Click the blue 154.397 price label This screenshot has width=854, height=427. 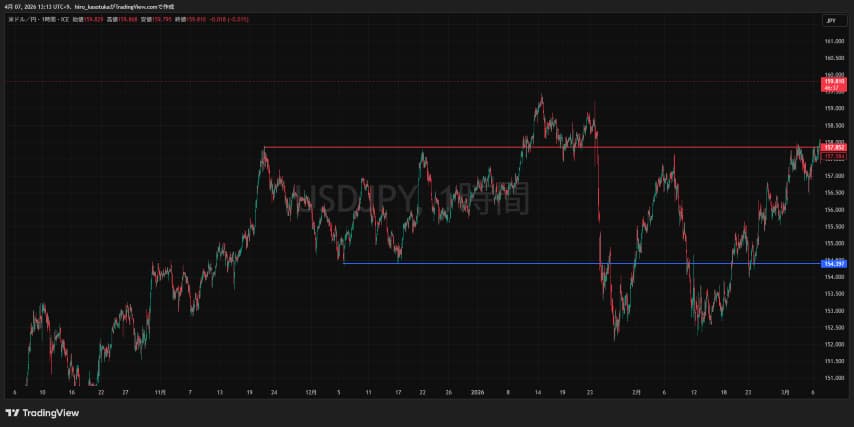coord(834,263)
